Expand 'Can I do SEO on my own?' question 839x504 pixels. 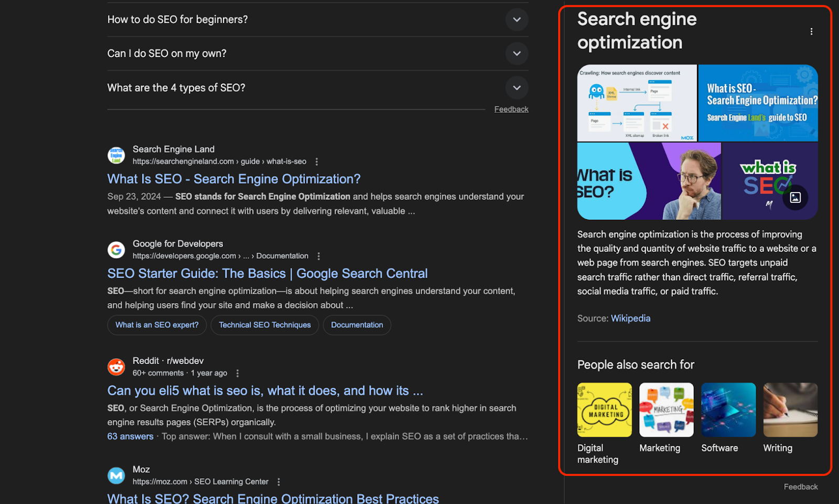[318, 53]
